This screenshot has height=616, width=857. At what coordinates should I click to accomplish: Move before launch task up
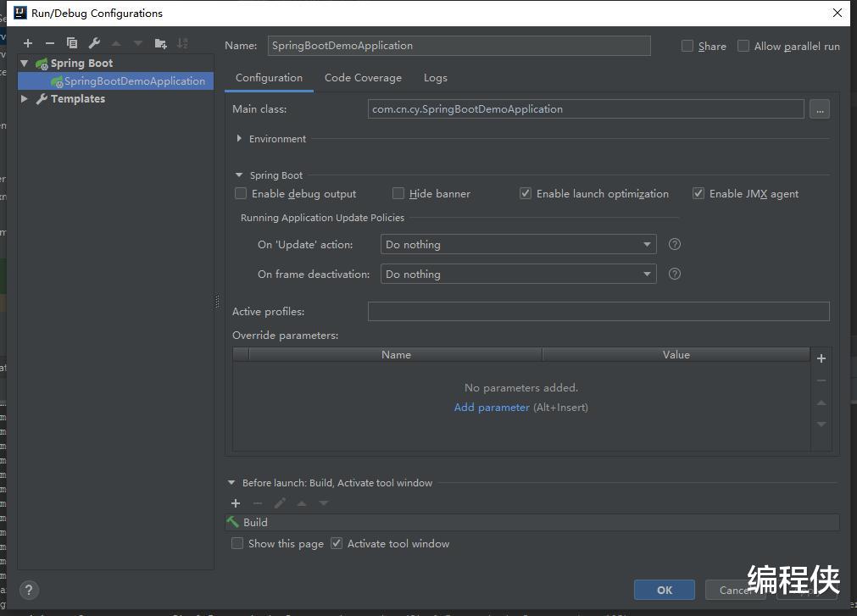coord(302,503)
